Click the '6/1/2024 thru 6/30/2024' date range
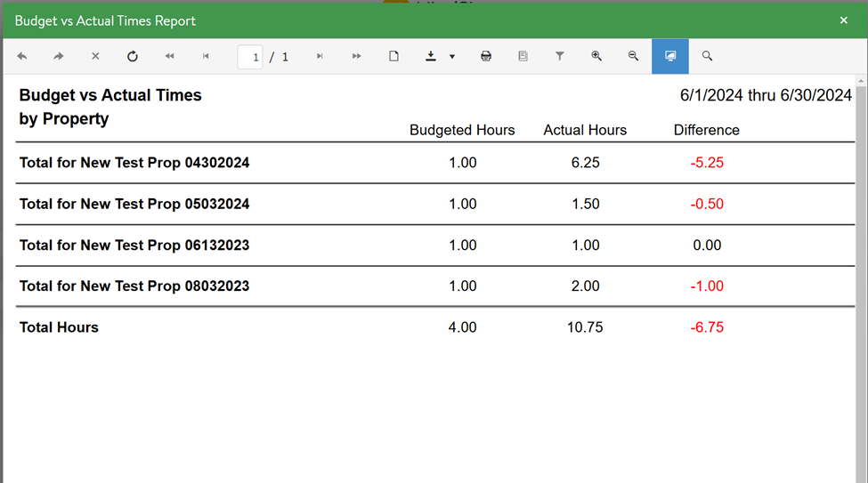Screen dimensions: 868x483 tap(766, 95)
